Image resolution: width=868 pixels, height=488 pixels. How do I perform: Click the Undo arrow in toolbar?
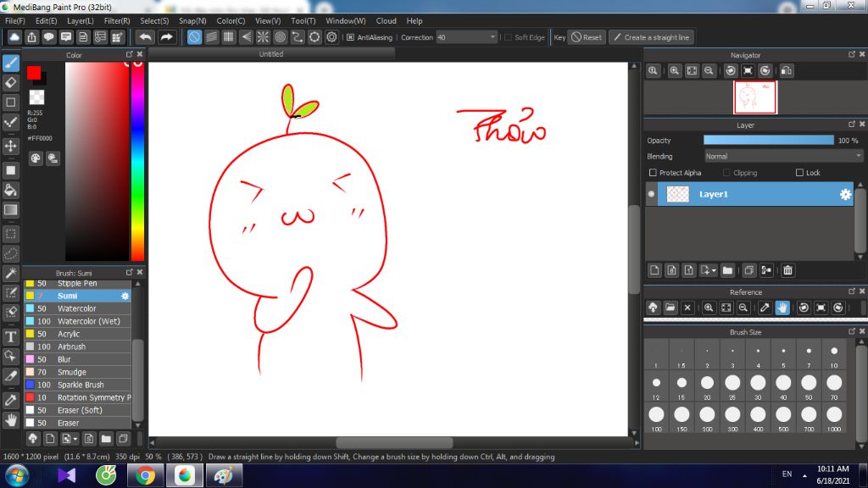(x=146, y=37)
